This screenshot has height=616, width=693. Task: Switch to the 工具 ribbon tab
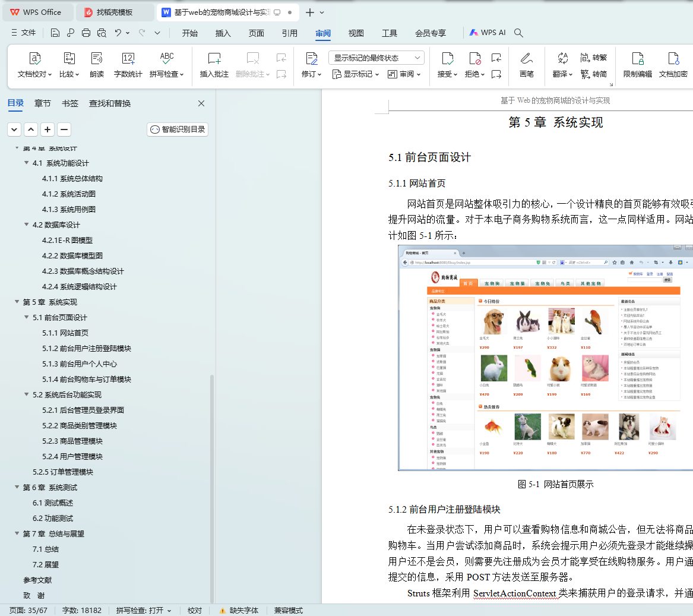(x=390, y=33)
